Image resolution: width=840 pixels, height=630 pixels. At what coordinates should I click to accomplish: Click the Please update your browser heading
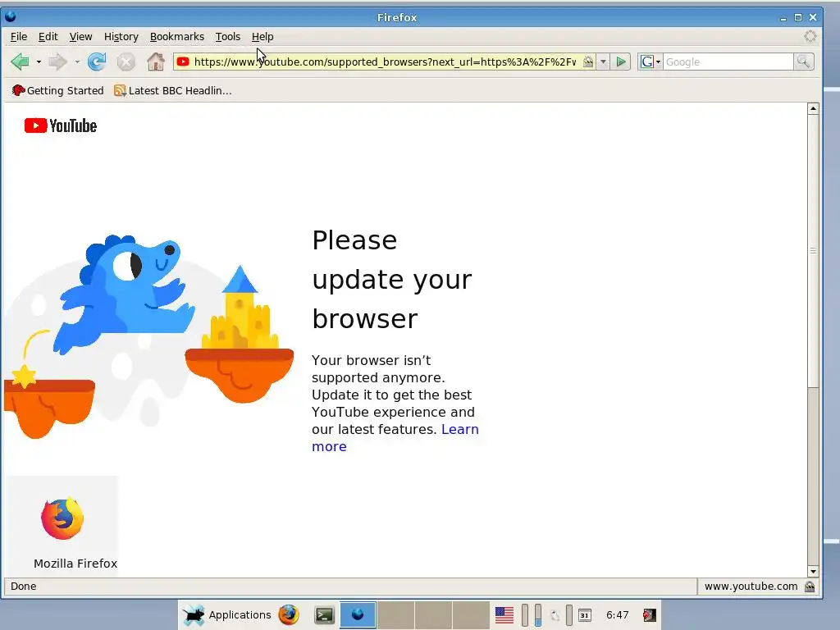391,279
